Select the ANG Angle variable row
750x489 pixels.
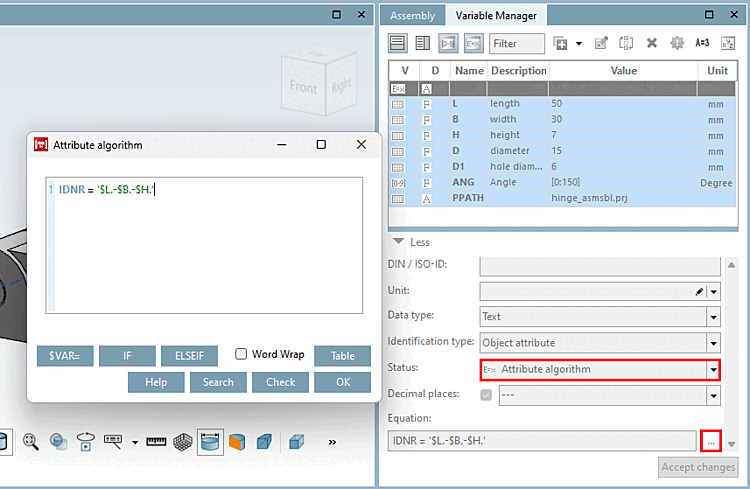(x=562, y=182)
